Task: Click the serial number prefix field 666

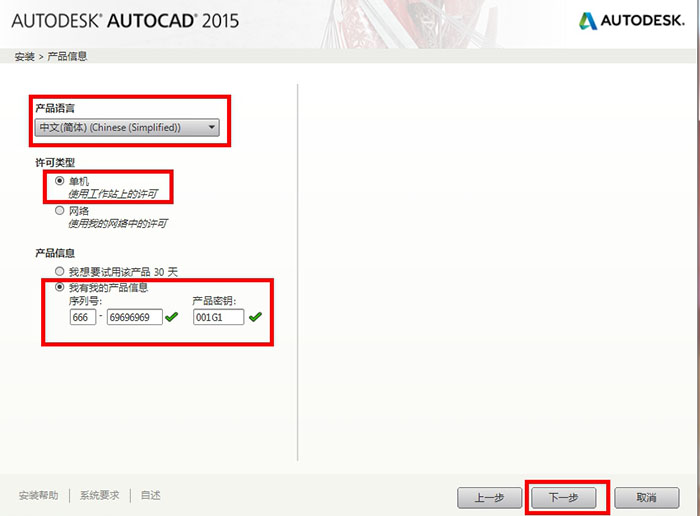Action: pyautogui.click(x=83, y=317)
